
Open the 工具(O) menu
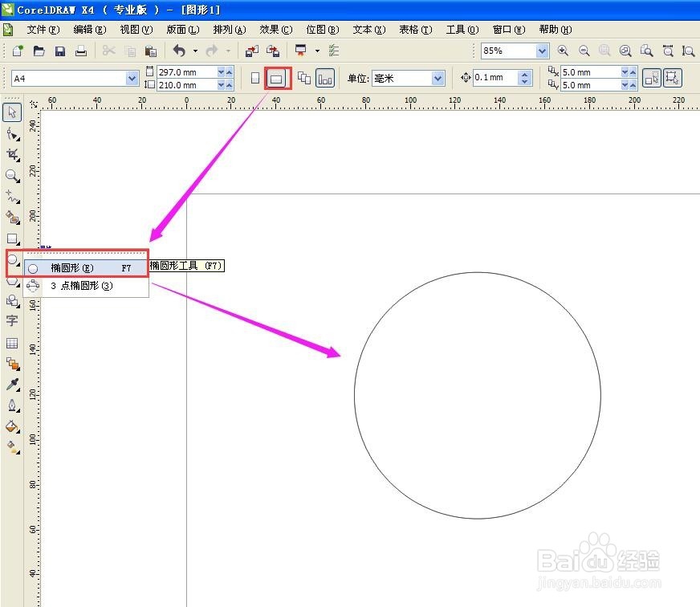(x=462, y=30)
